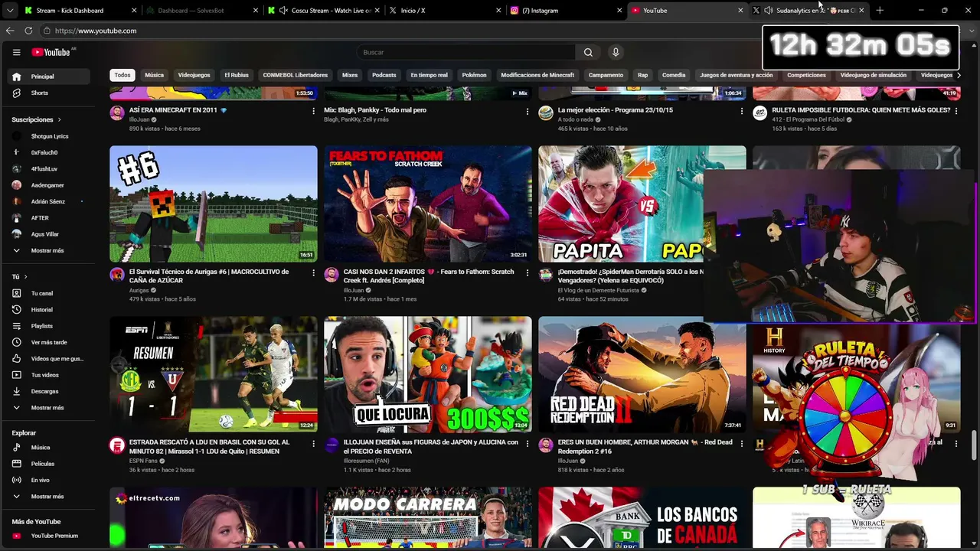Image resolution: width=980 pixels, height=551 pixels.
Task: Switch to the 'Dashboard — SolvexBot' browser tab
Action: [201, 11]
